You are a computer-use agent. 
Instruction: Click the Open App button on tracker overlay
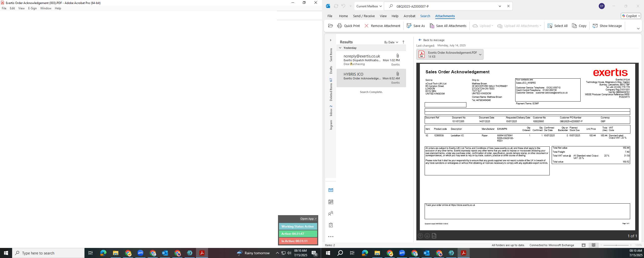308,219
